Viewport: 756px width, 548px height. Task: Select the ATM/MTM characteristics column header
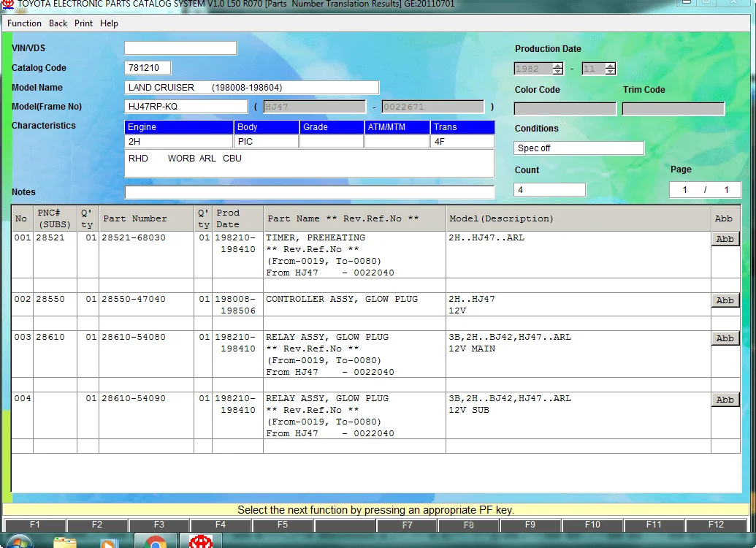click(x=397, y=127)
